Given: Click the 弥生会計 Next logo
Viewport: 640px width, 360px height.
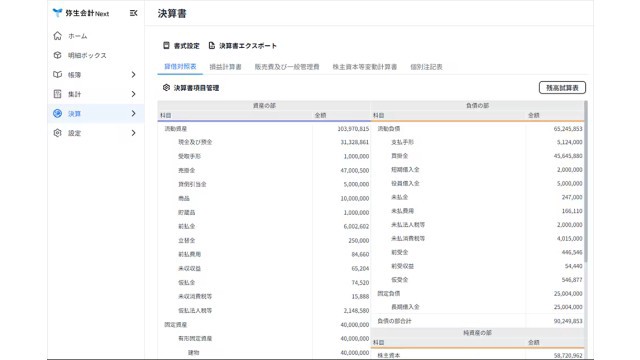Looking at the screenshot, I should 81,13.
